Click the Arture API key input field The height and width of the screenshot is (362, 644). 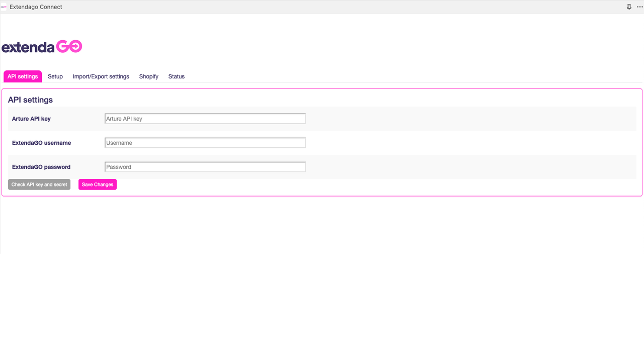click(x=205, y=118)
